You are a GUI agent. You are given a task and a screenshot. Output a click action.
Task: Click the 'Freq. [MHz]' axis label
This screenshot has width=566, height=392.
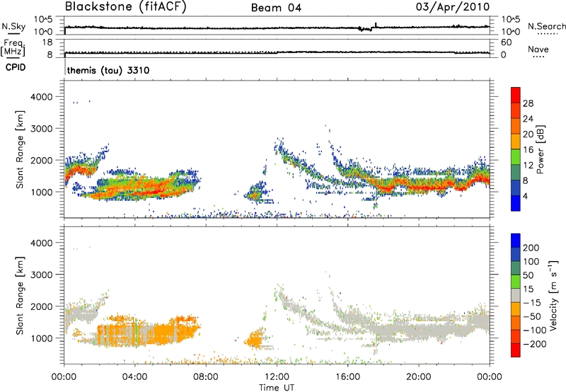[13, 48]
